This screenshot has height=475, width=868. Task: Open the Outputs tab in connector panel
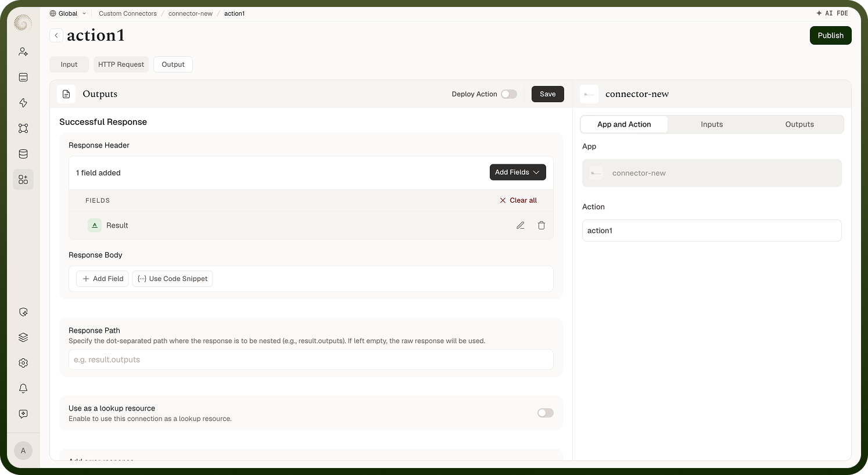[799, 124]
